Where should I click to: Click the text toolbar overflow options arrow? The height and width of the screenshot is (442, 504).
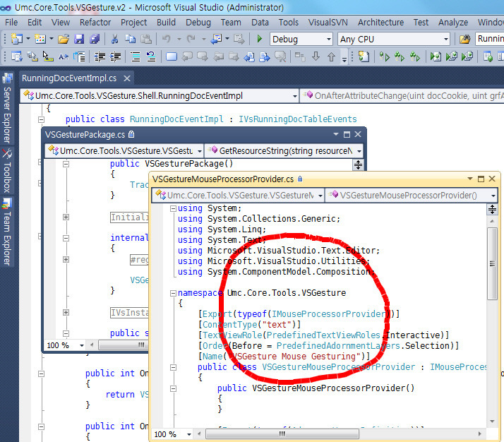click(x=344, y=58)
